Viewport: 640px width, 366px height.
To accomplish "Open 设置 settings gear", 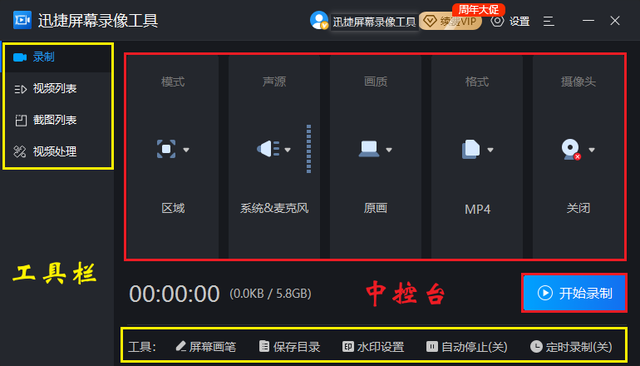I will coord(510,21).
